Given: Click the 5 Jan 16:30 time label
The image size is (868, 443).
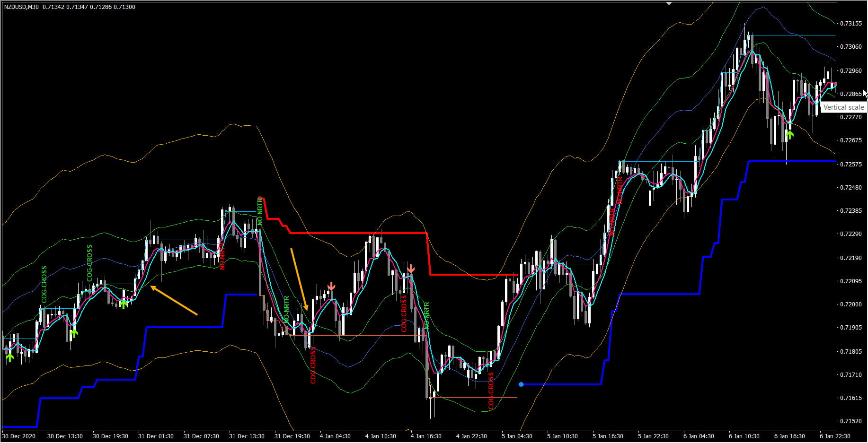Looking at the screenshot, I should (608, 436).
